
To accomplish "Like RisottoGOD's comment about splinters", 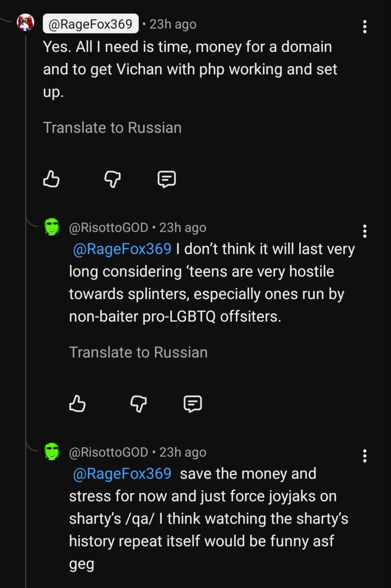I will [77, 404].
